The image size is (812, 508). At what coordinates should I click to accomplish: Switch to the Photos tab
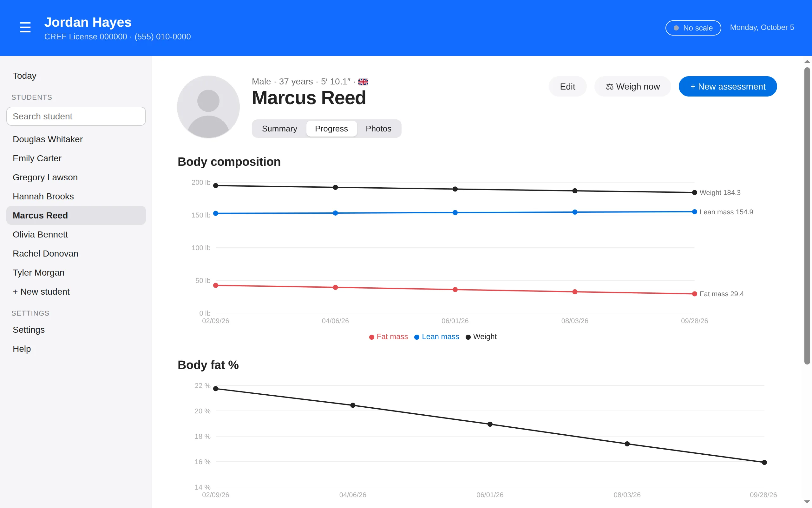click(378, 129)
